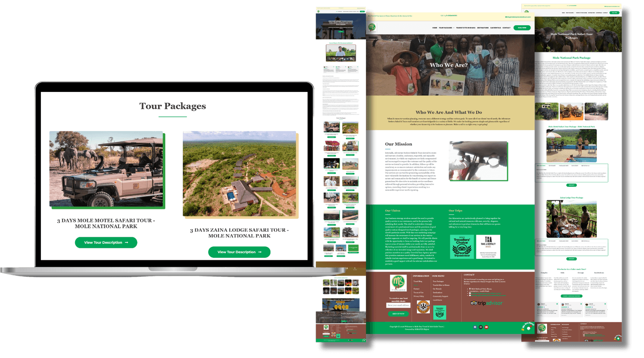Screen dimensions: 644x358
Task: Open Local Stores footer link
Action: [437, 300]
